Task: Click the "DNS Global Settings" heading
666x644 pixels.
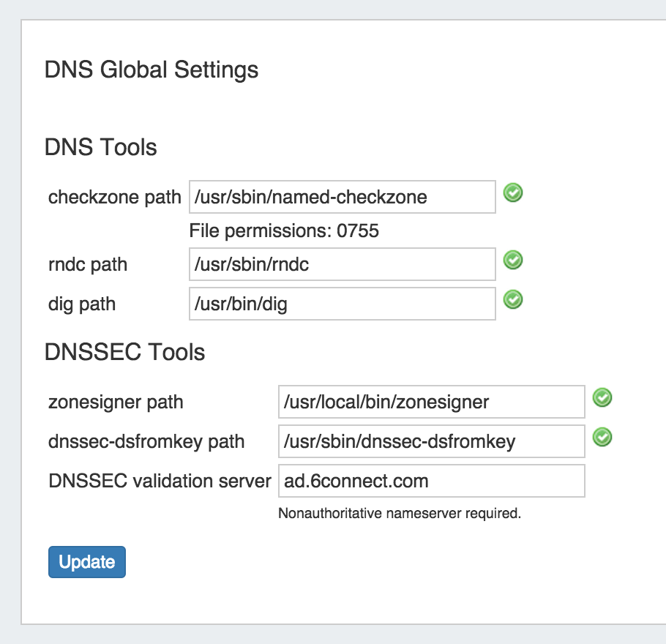Action: pyautogui.click(x=151, y=70)
